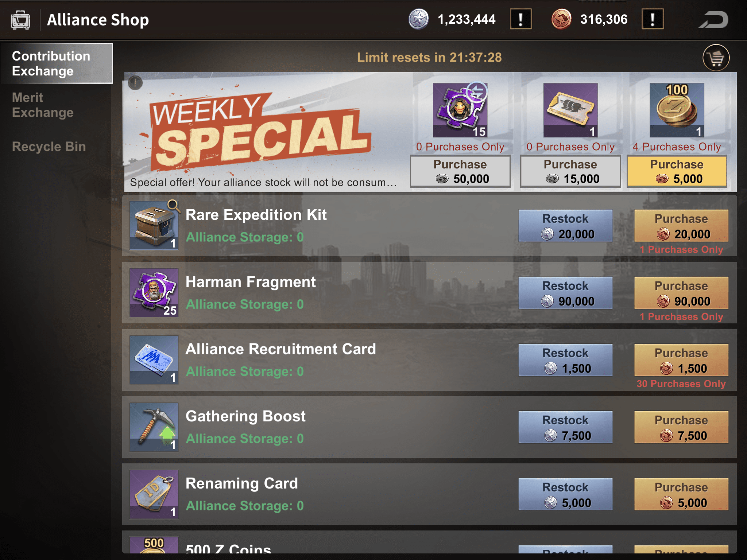This screenshot has height=560, width=747.
Task: Tap the info icon beside silver currency
Action: (520, 19)
